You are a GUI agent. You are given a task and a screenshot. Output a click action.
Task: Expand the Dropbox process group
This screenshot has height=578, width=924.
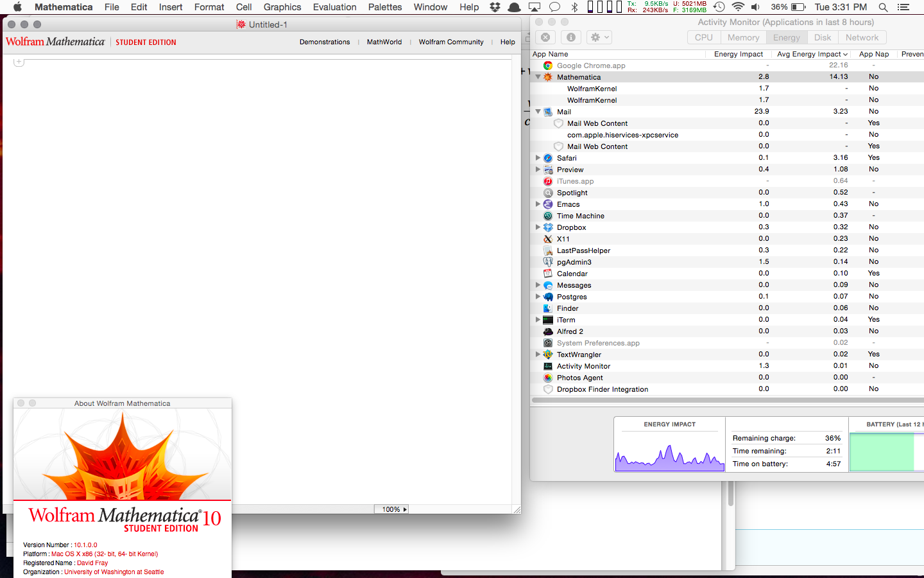click(538, 227)
